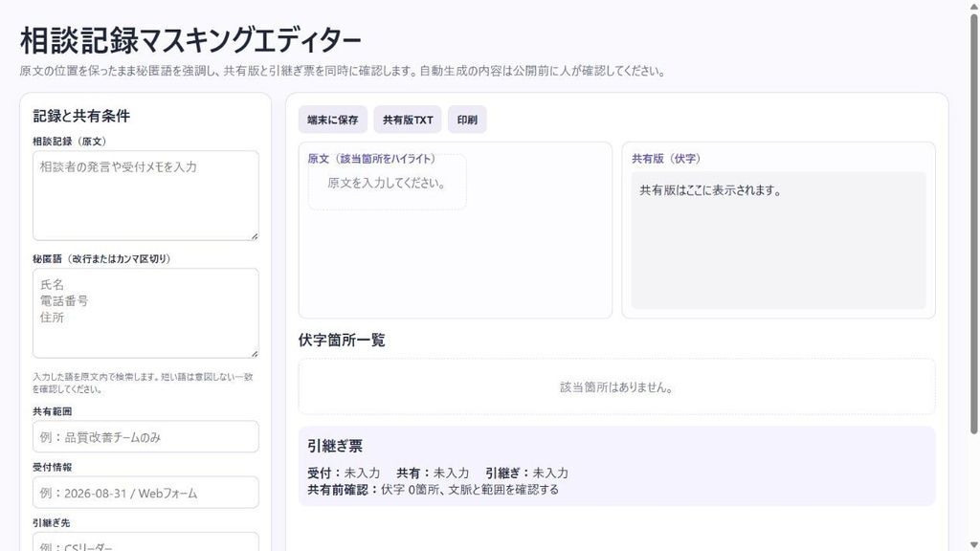The image size is (980, 551).
Task: Click the 引継ぎ：未入力 text
Action: (x=527, y=473)
